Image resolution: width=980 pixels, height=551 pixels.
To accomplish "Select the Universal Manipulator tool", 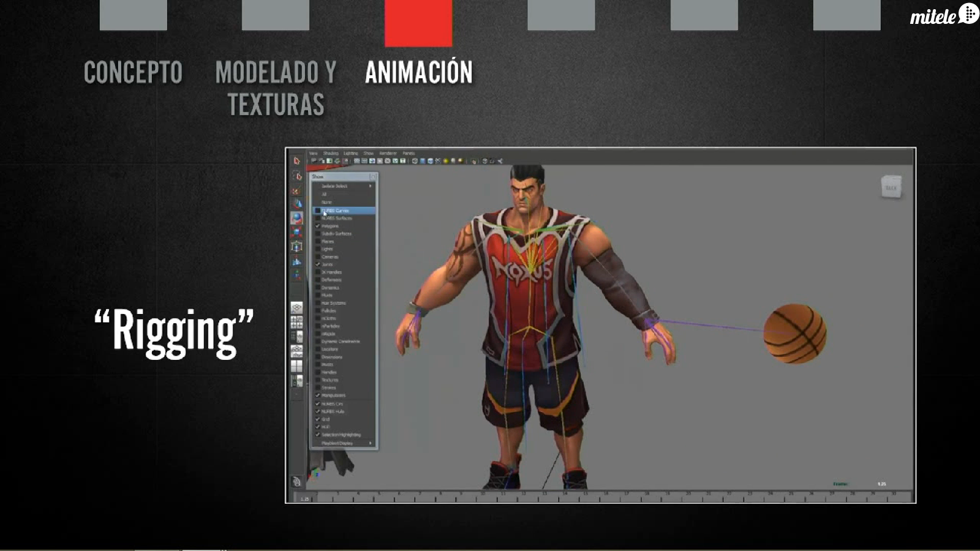I will point(296,247).
